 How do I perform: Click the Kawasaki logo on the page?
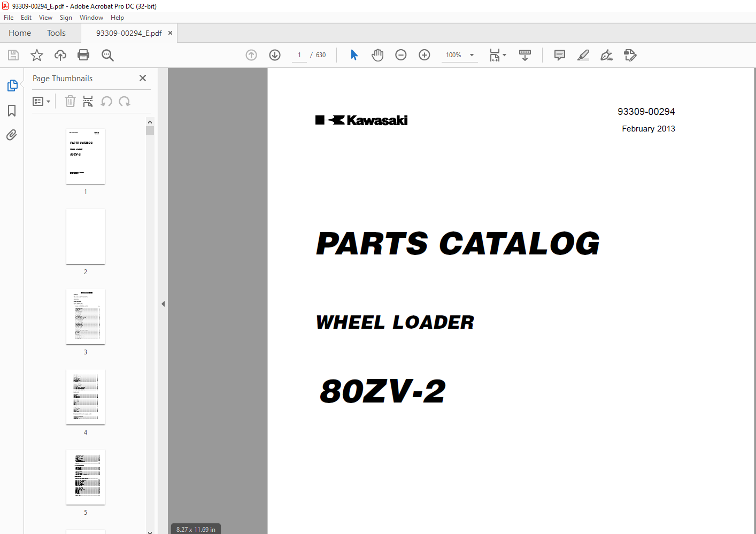(x=361, y=120)
